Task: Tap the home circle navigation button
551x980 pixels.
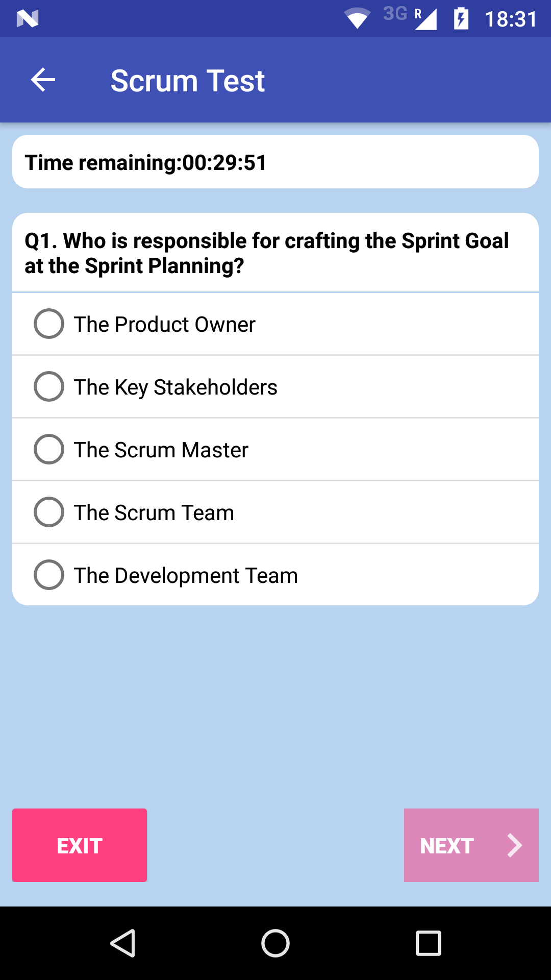Action: 275,943
